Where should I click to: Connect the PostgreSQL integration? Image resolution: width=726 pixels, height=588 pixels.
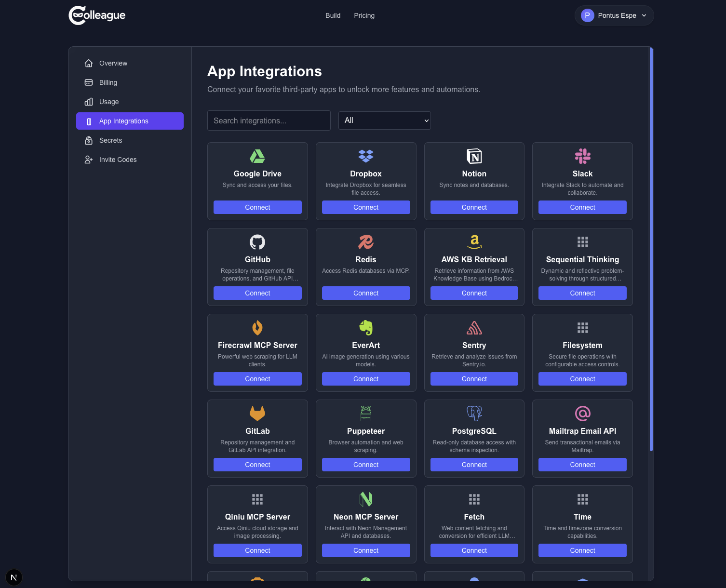coord(474,465)
